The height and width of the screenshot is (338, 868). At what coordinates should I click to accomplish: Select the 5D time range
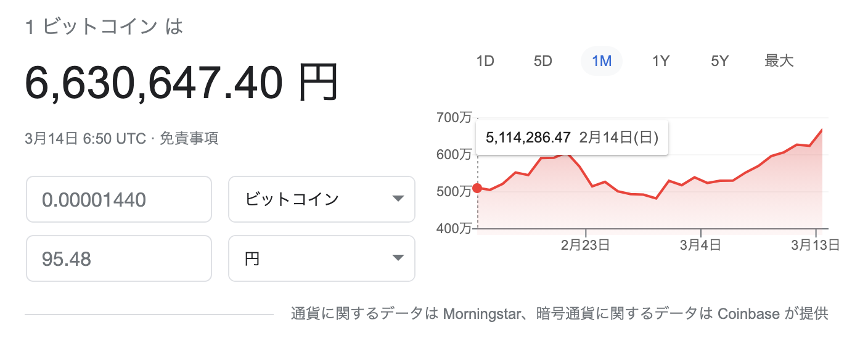click(542, 61)
